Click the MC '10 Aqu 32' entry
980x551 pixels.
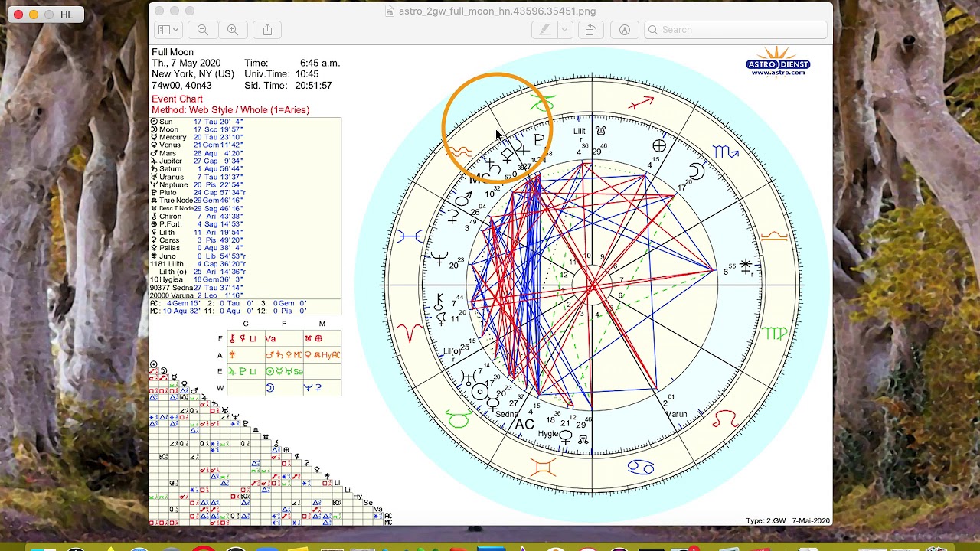point(175,311)
